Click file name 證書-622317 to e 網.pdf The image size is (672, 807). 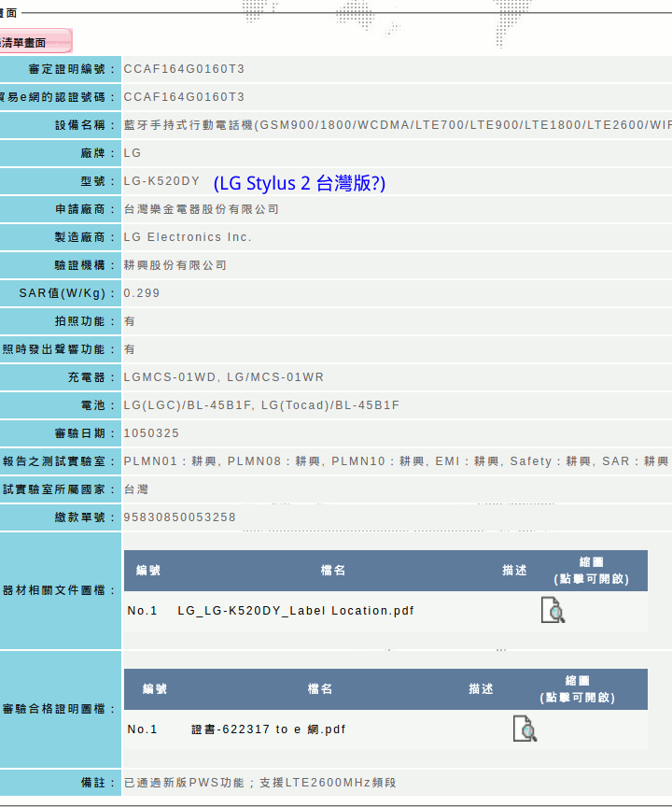tap(269, 729)
